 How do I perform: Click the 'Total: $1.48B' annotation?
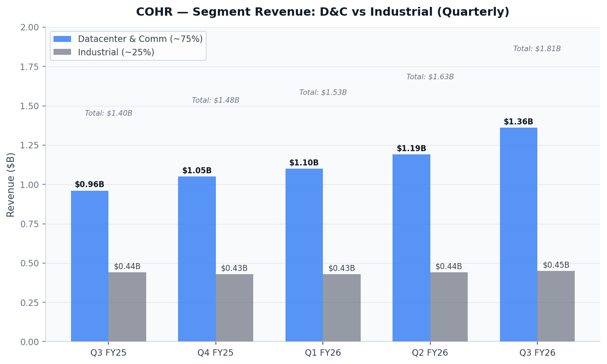pos(215,100)
